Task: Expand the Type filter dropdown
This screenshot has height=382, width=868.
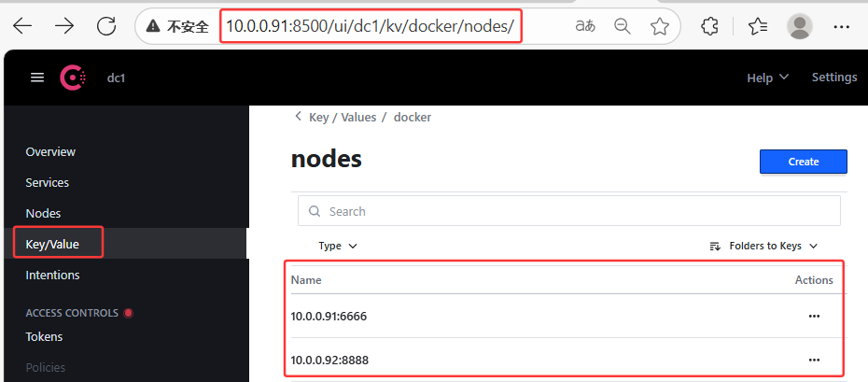Action: (338, 246)
